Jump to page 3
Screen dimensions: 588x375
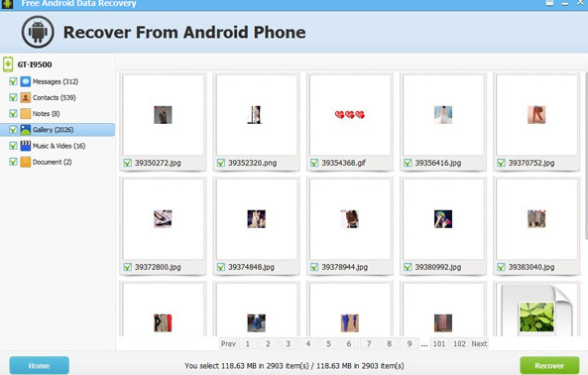288,343
